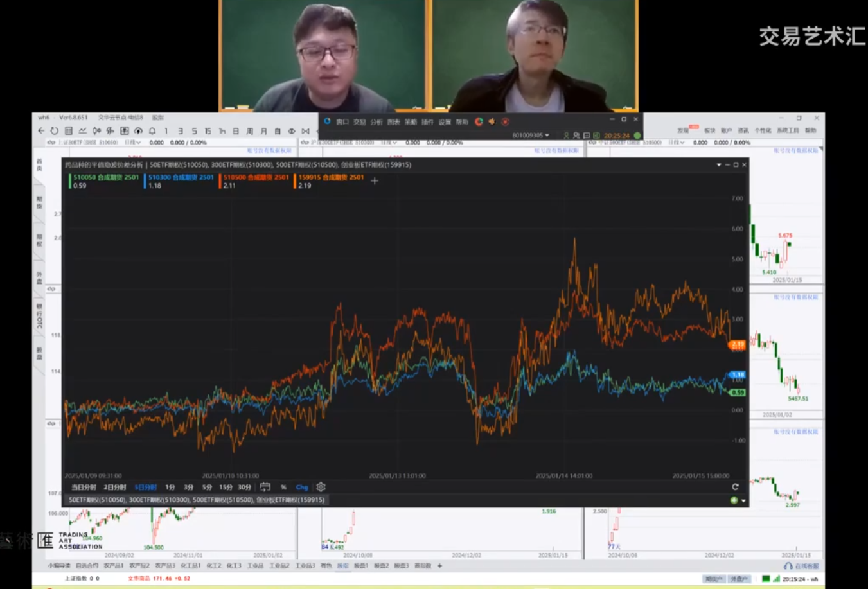This screenshot has width=868, height=589.
Task: Toggle the Chg change display mode
Action: [x=302, y=487]
